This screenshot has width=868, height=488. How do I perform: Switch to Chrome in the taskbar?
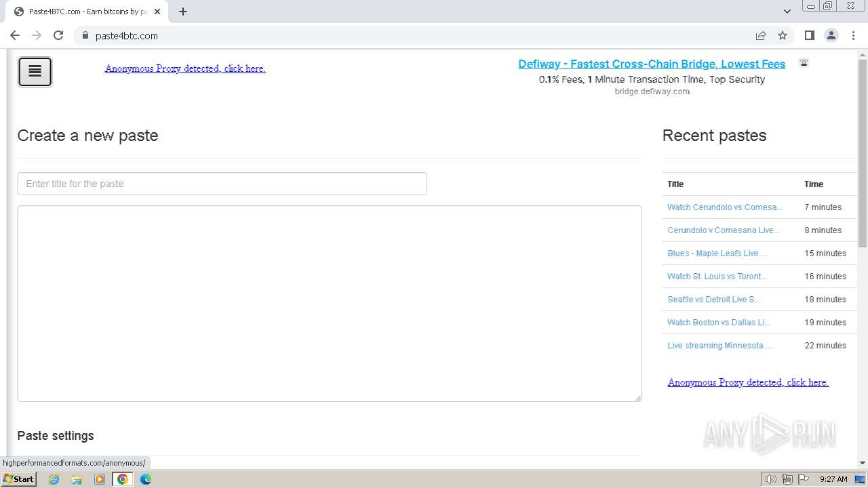pos(123,479)
